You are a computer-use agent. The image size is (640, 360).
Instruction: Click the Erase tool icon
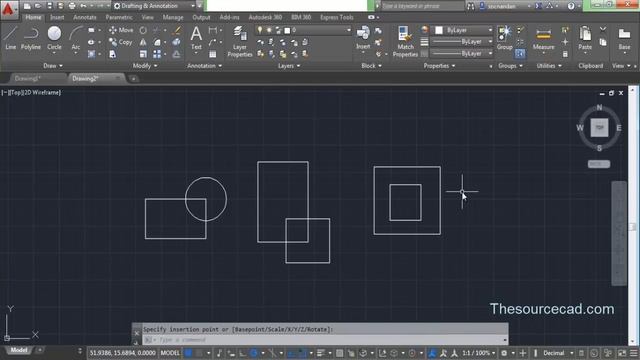(x=177, y=30)
